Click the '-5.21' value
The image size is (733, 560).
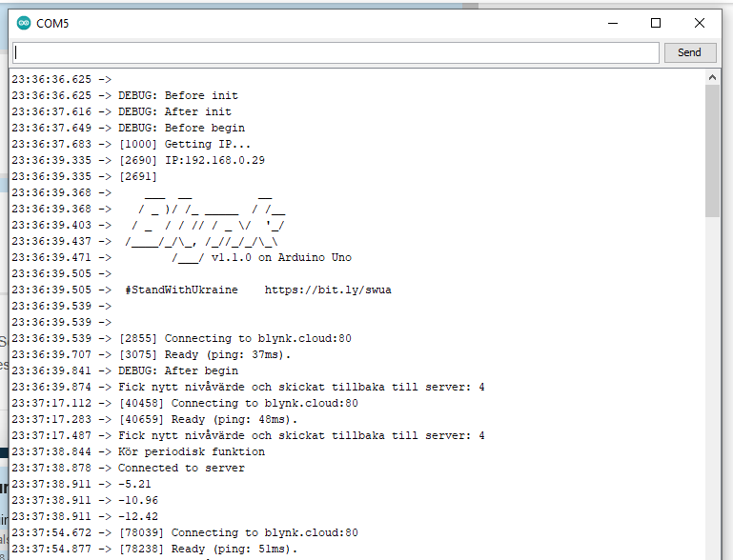134,484
